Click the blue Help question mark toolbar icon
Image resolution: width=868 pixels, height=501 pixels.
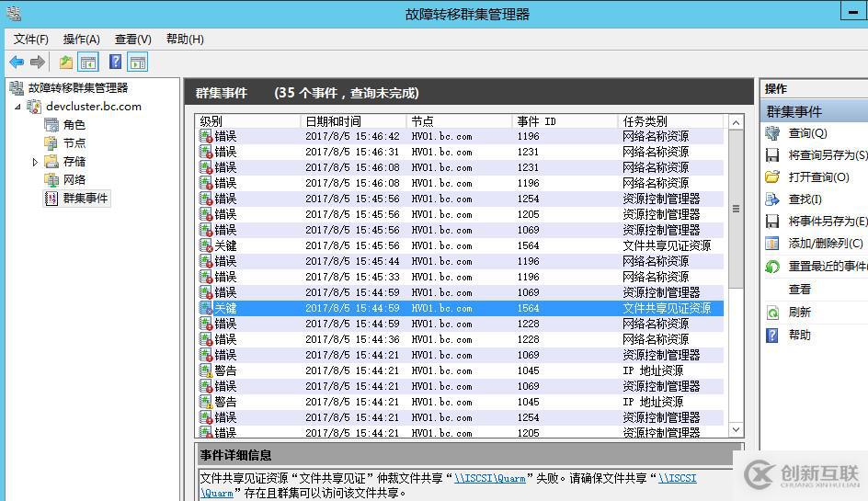click(115, 63)
